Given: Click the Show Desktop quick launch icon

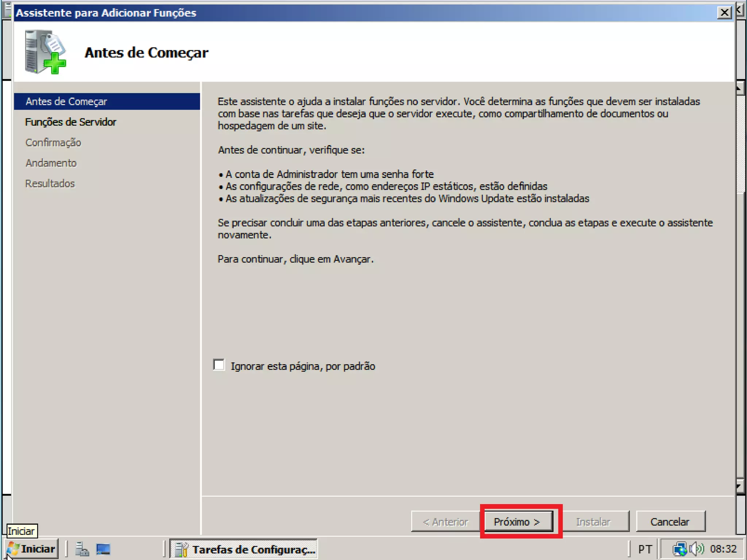Looking at the screenshot, I should point(103,549).
